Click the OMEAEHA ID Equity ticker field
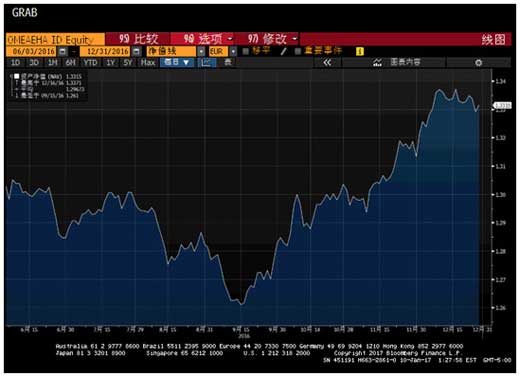Viewport: 520px width, 376px height. 55,39
